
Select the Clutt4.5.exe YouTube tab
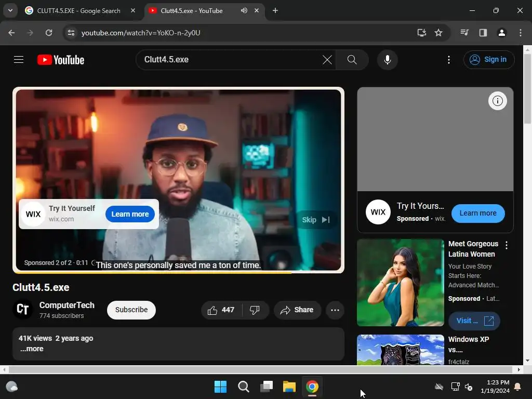click(192, 11)
